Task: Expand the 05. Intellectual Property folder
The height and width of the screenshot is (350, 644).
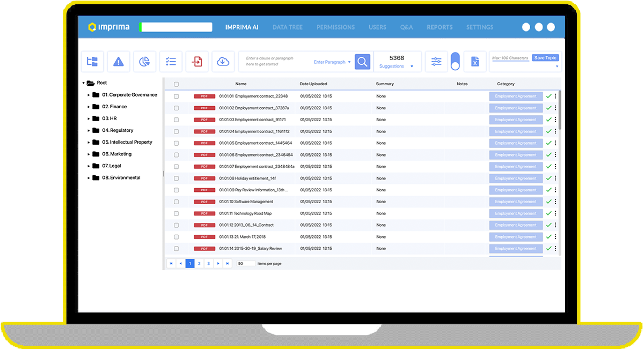Action: 89,142
